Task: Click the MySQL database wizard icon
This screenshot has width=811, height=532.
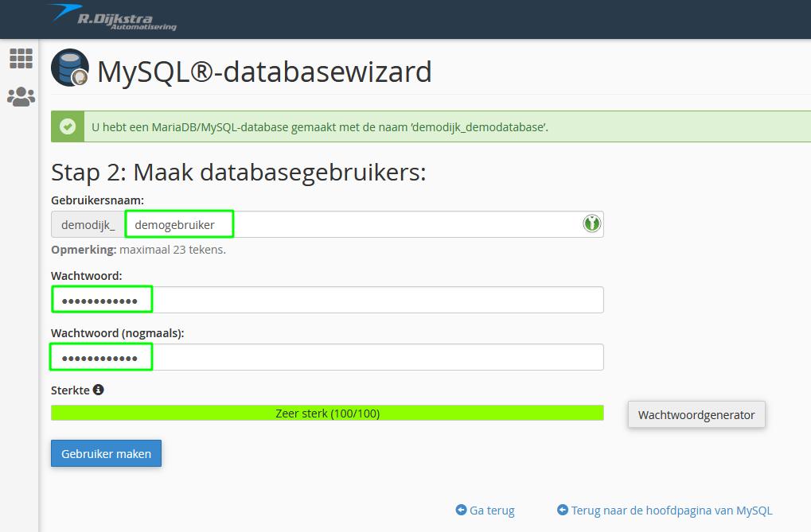Action: (x=70, y=68)
